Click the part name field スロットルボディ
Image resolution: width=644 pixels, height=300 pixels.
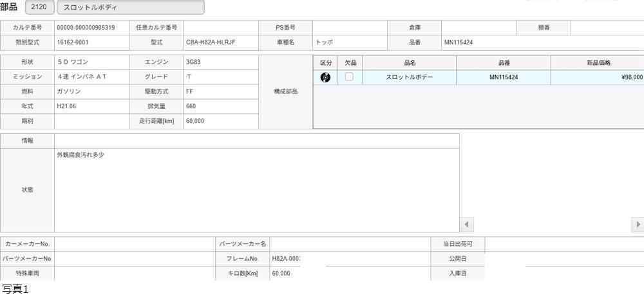(131, 7)
